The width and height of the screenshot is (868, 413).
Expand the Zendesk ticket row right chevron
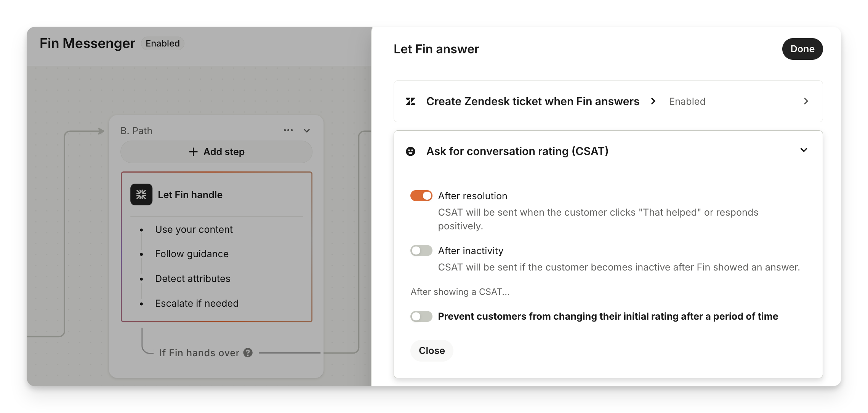click(x=806, y=101)
